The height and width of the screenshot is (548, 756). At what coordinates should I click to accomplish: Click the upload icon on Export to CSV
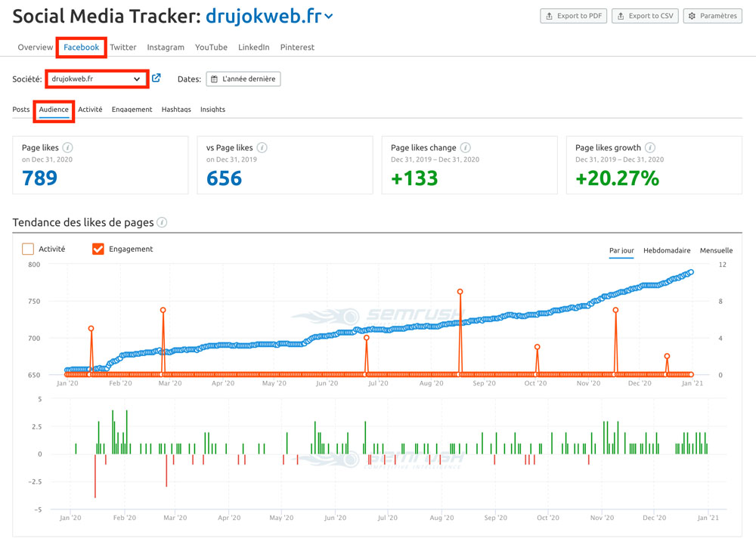point(621,16)
